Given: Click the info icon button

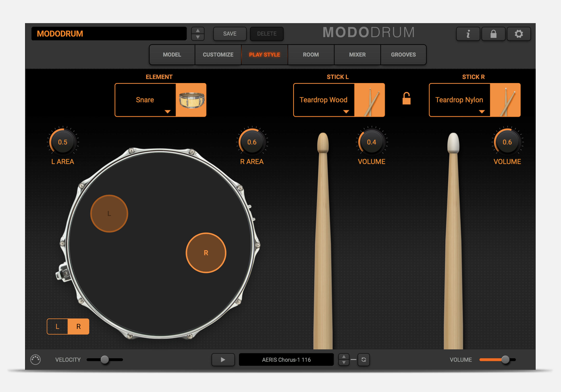Looking at the screenshot, I should point(468,34).
